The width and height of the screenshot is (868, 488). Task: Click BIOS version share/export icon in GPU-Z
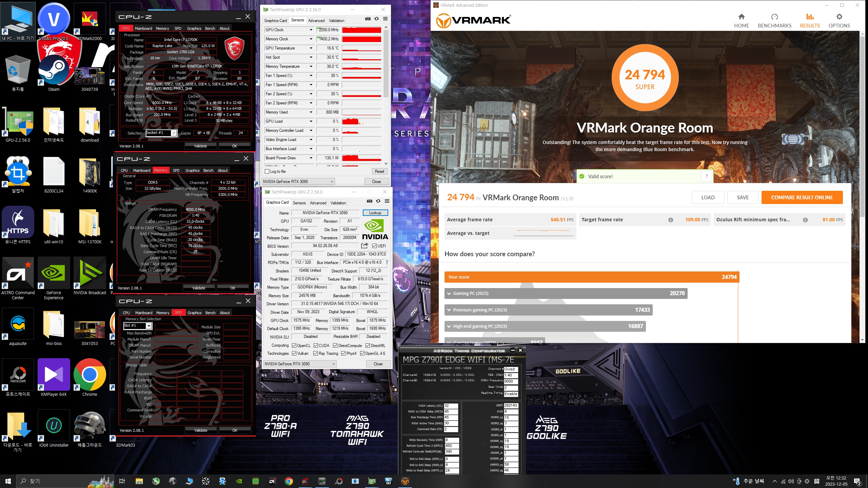tap(364, 246)
